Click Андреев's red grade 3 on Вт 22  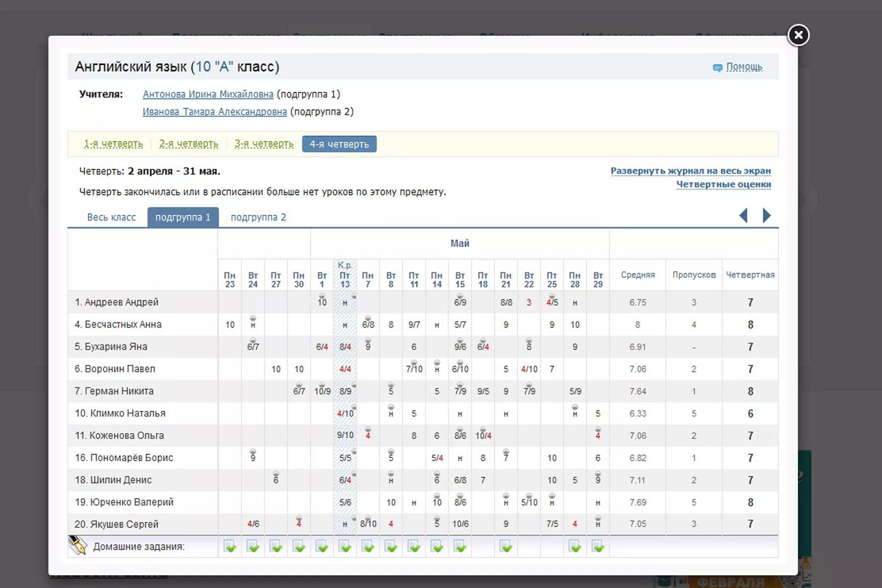(x=529, y=303)
